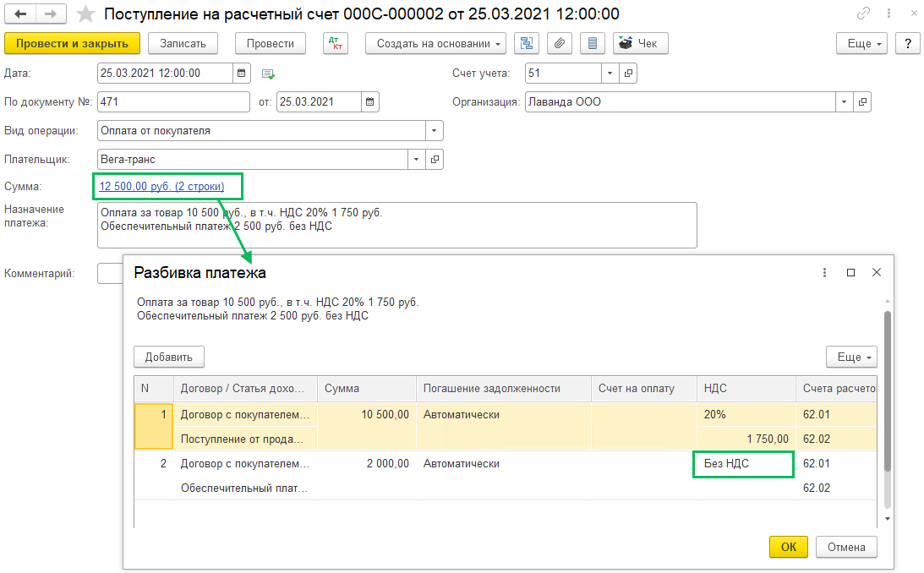Select the Поступление от прода… cell

(x=245, y=439)
